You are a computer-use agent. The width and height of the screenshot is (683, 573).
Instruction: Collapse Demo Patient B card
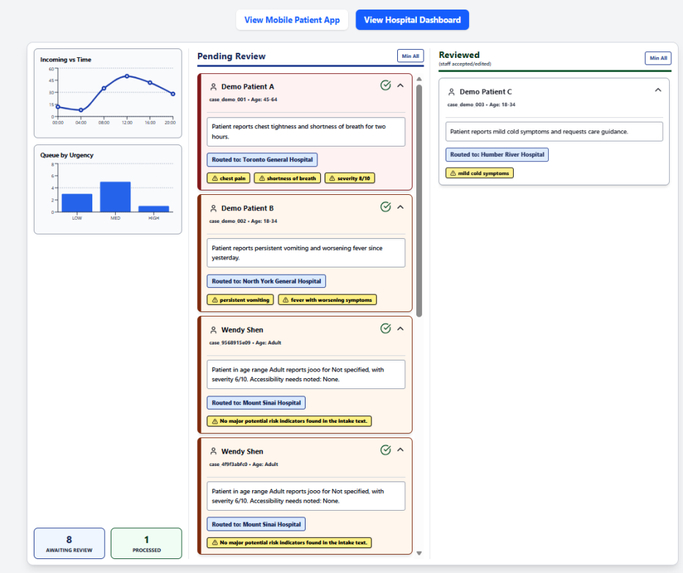pos(400,207)
